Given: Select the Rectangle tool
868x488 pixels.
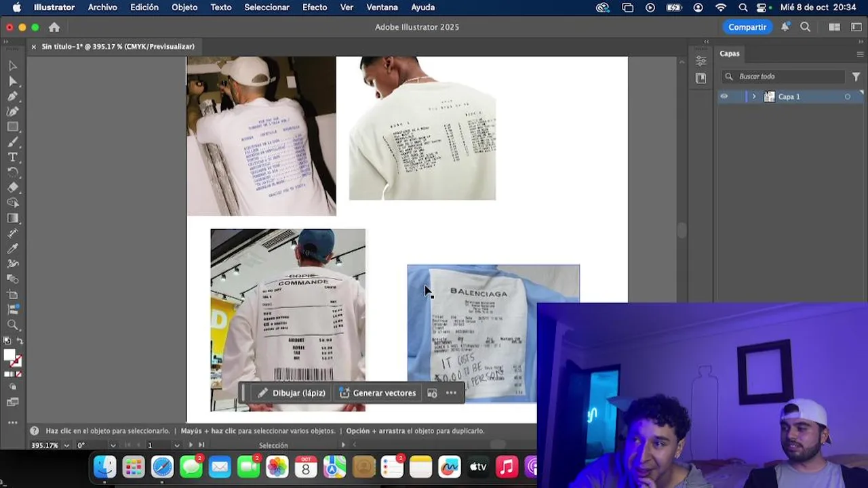Looking at the screenshot, I should [x=12, y=127].
